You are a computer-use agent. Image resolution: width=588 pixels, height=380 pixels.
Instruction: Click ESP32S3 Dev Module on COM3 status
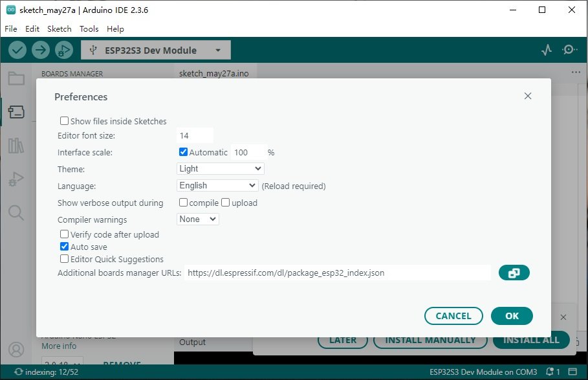coord(483,372)
